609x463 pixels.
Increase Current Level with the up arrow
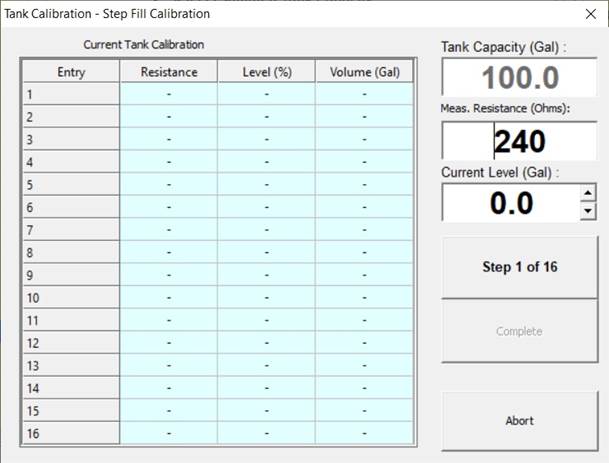(x=588, y=194)
